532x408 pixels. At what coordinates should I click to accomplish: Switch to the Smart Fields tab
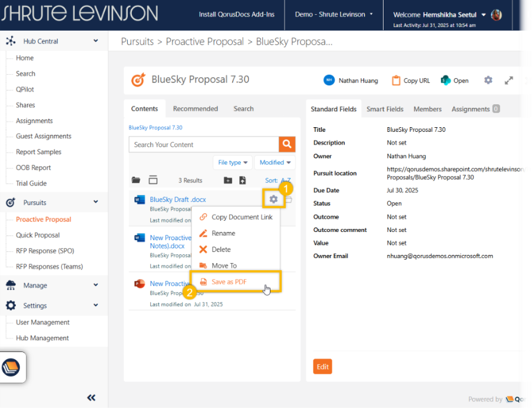[x=385, y=109]
